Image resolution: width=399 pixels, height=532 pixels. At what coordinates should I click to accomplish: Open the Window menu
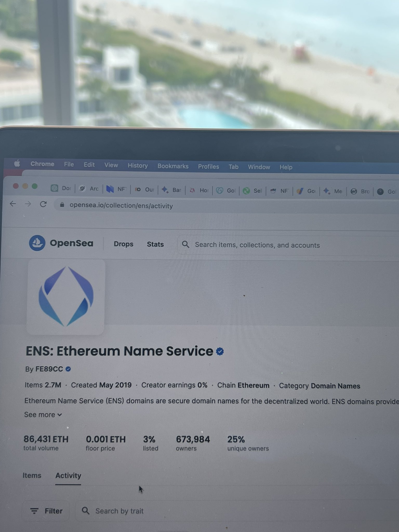[259, 167]
